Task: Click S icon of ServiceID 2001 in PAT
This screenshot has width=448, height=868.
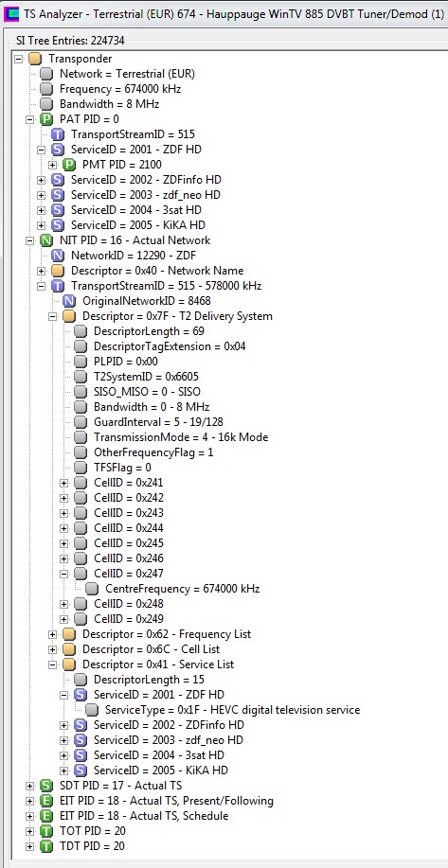Action: 58,150
